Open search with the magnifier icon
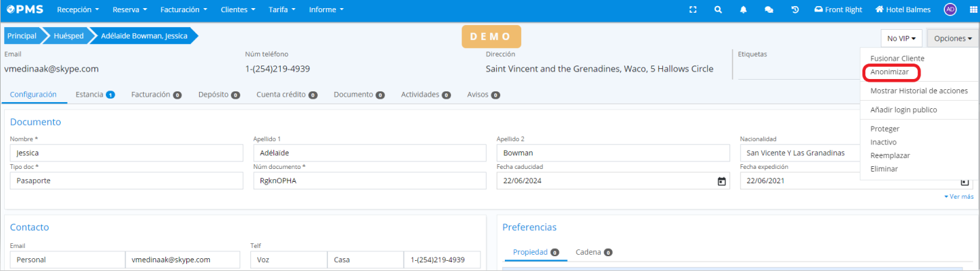This screenshot has height=271, width=980. coord(718,9)
